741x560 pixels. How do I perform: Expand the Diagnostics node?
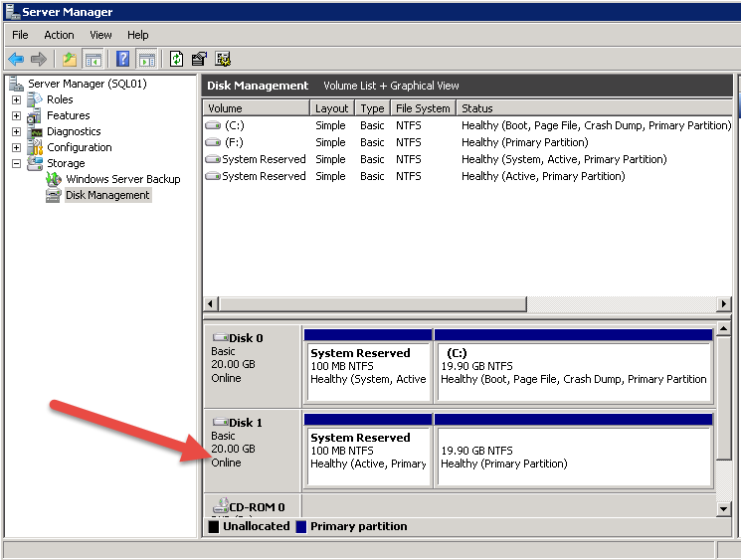pos(17,132)
